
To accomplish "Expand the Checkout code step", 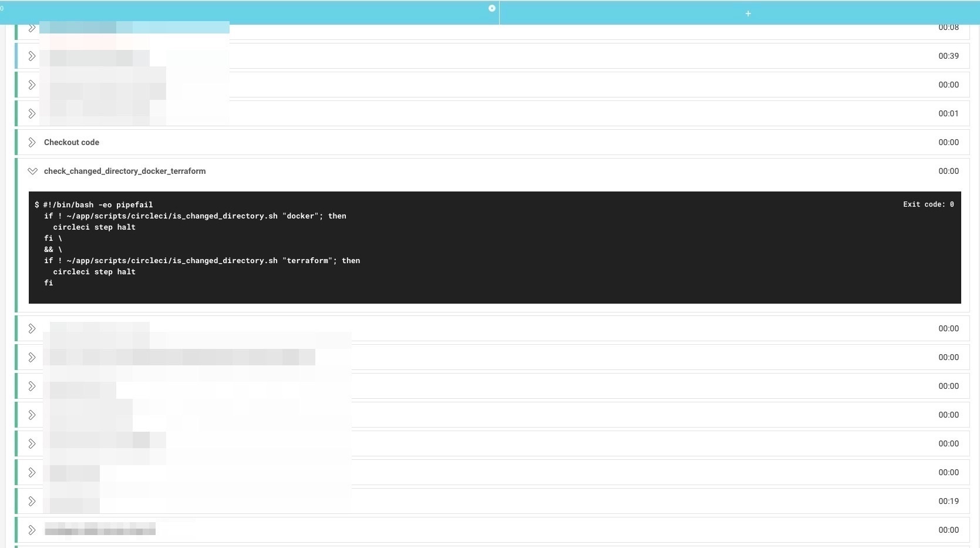I will pos(32,143).
